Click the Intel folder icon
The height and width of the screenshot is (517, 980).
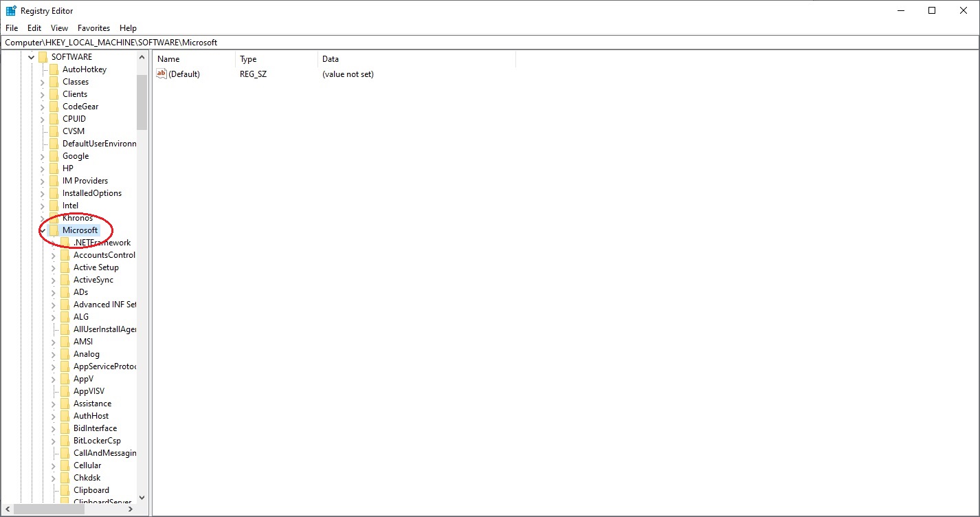tap(54, 206)
